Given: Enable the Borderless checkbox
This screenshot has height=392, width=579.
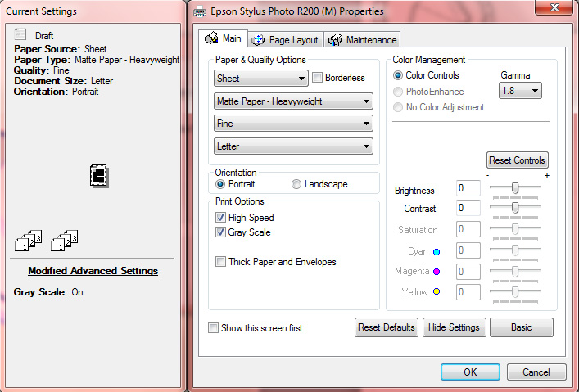Looking at the screenshot, I should [x=317, y=78].
